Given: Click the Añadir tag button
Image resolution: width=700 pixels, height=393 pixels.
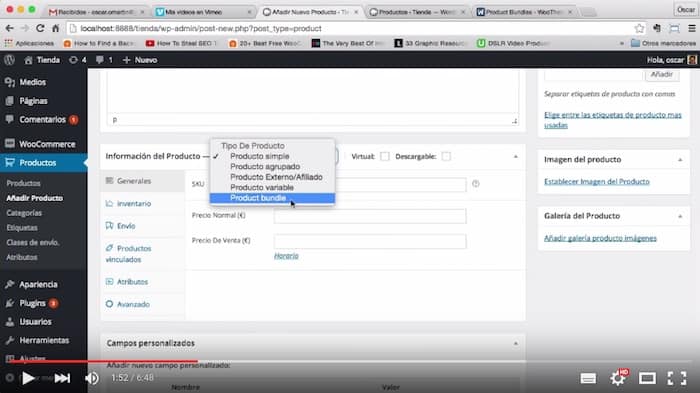Looking at the screenshot, I should pyautogui.click(x=662, y=75).
